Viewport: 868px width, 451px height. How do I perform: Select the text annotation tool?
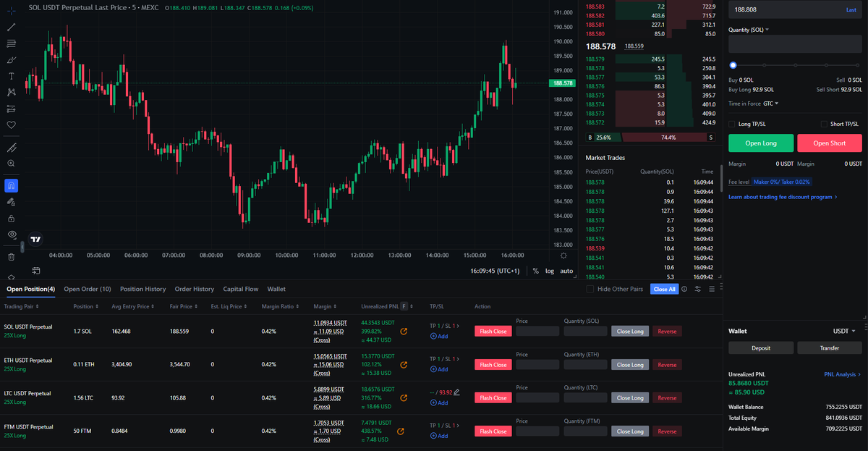click(x=11, y=76)
